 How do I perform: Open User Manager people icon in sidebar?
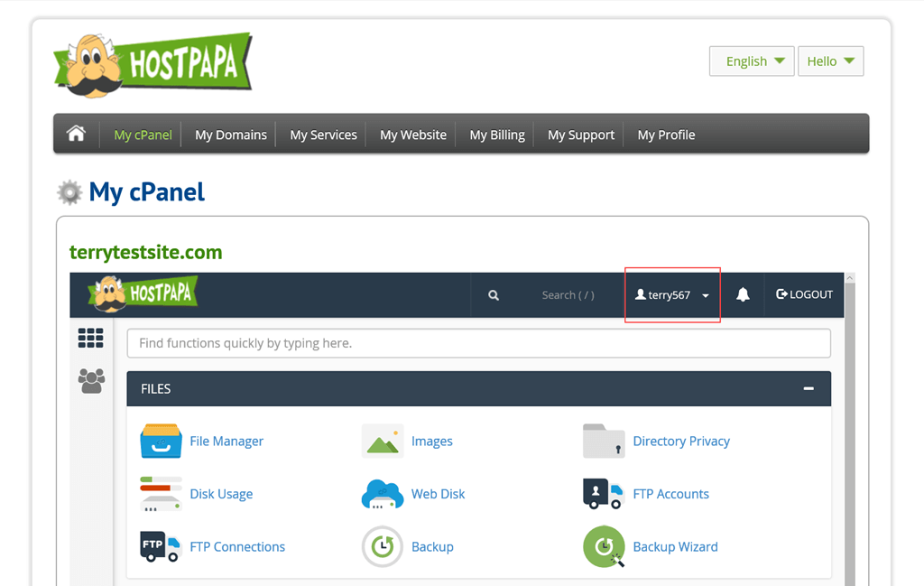[x=91, y=381]
